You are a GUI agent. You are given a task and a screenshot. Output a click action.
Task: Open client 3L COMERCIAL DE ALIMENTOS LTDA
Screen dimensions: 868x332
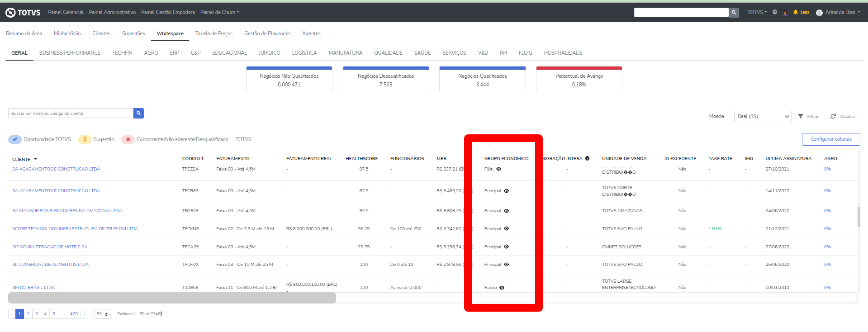[51, 265]
